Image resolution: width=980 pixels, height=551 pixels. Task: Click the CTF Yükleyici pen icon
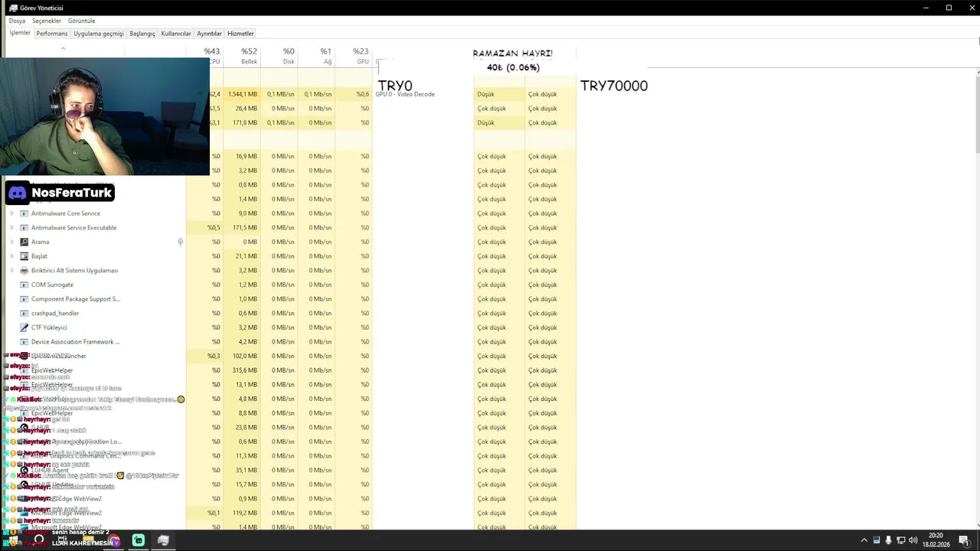[x=24, y=328]
